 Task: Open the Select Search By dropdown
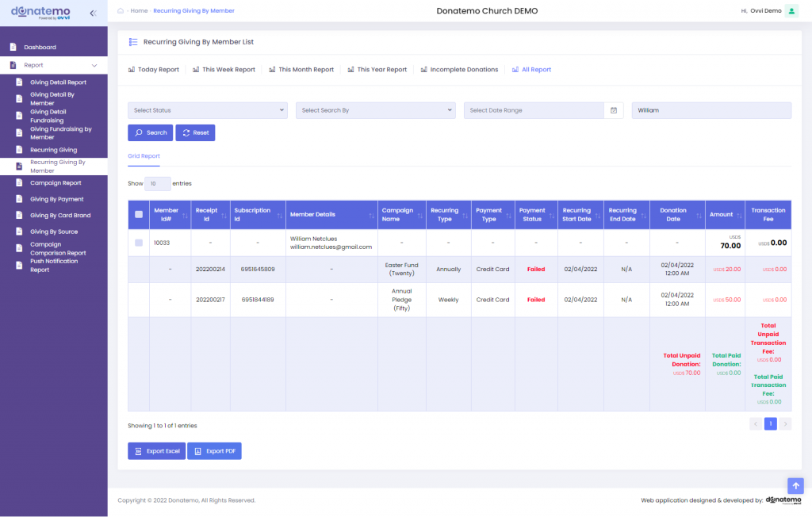click(375, 109)
